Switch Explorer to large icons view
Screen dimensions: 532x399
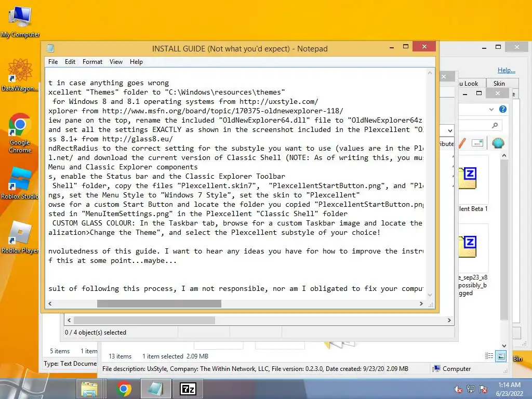tap(501, 356)
